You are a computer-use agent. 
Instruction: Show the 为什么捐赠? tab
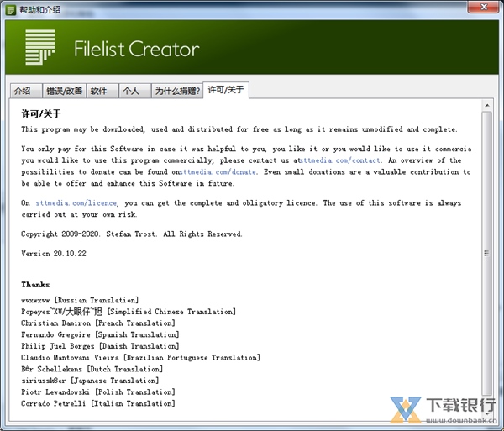177,91
